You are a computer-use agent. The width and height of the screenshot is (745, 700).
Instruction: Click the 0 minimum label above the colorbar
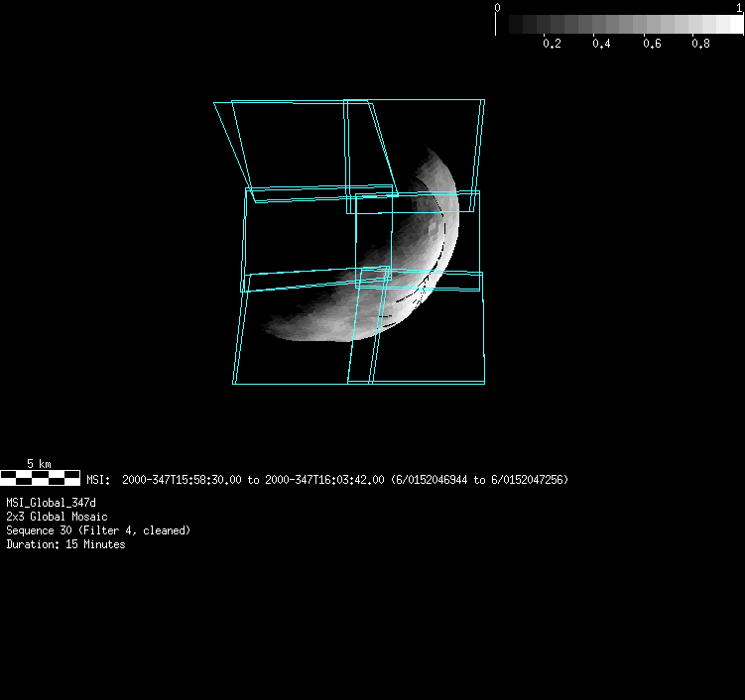pos(497,7)
